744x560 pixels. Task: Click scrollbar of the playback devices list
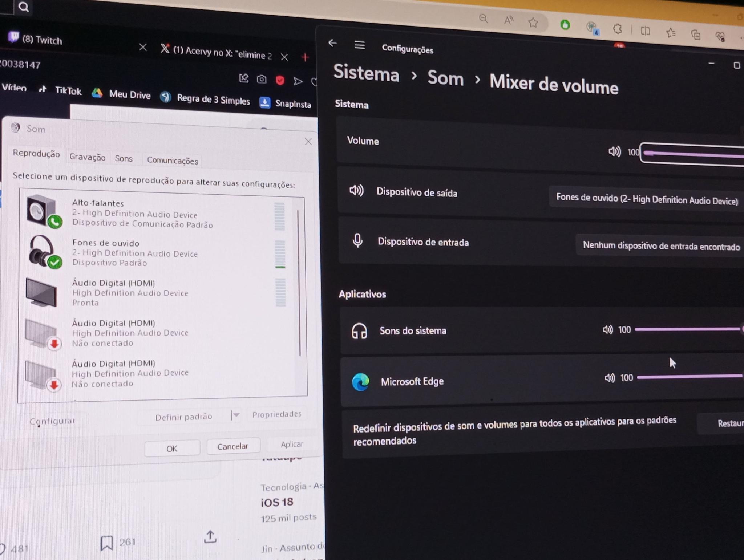click(299, 283)
